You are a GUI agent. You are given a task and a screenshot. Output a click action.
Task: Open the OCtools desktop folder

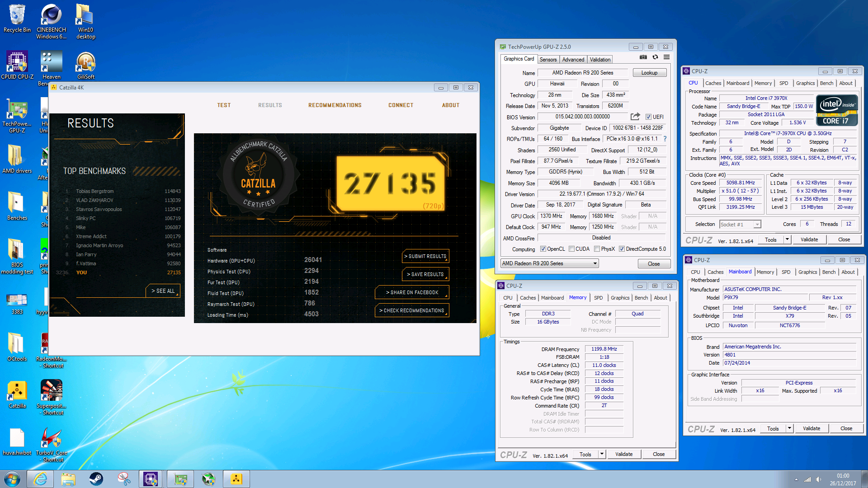(x=17, y=347)
